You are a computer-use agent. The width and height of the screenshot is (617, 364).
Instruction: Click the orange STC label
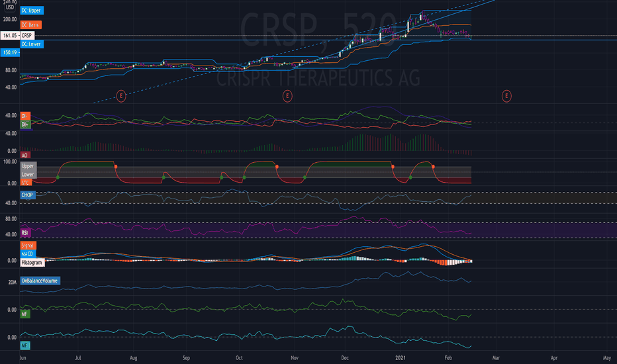(25, 183)
